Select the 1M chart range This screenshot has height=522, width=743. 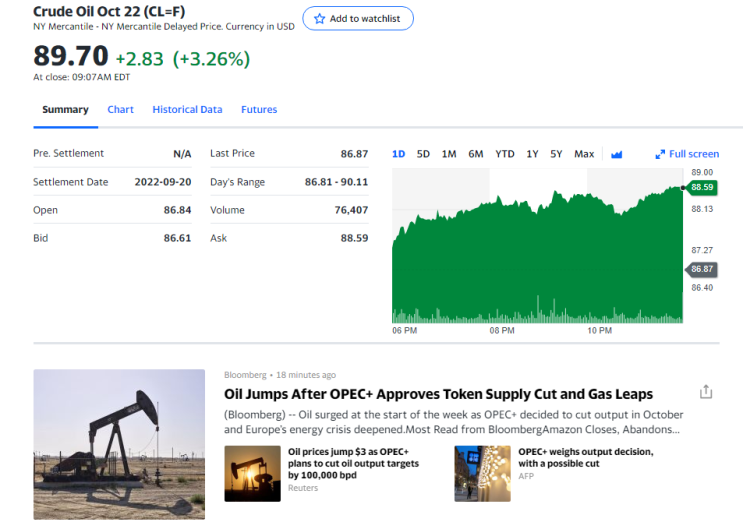449,154
